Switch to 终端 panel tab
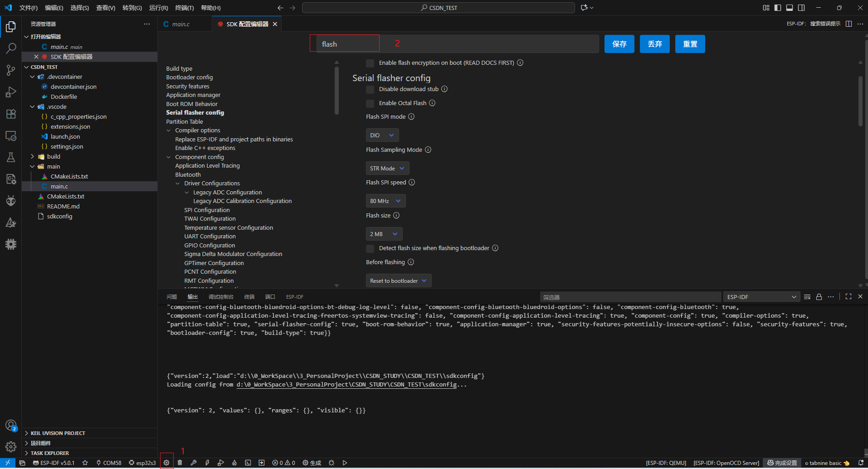The image size is (868, 469). pyautogui.click(x=249, y=297)
